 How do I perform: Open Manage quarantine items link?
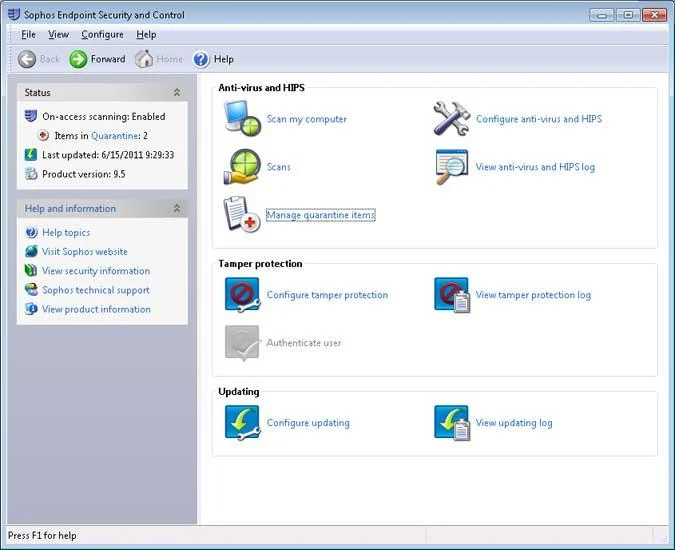coord(321,215)
